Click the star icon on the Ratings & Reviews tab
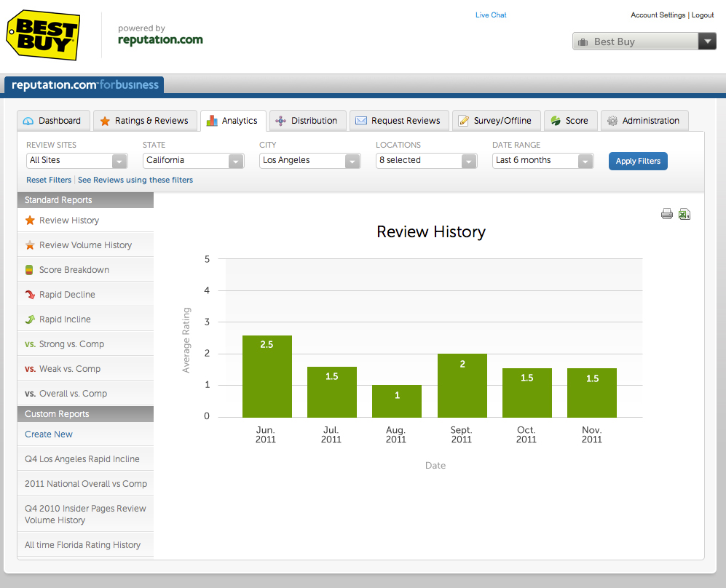This screenshot has width=726, height=588. point(105,121)
